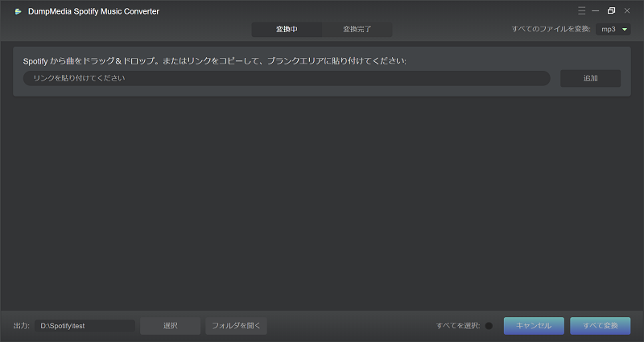Open the mp3 output format dropdown

[613, 29]
